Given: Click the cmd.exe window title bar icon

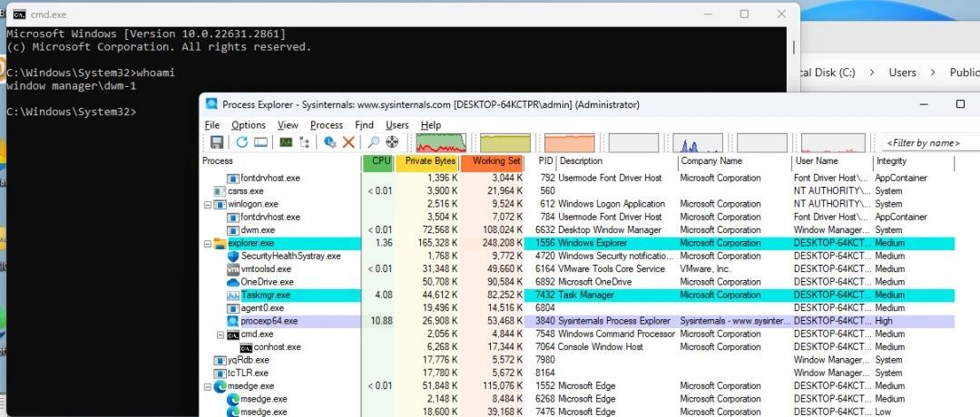Looking at the screenshot, I should [20, 14].
